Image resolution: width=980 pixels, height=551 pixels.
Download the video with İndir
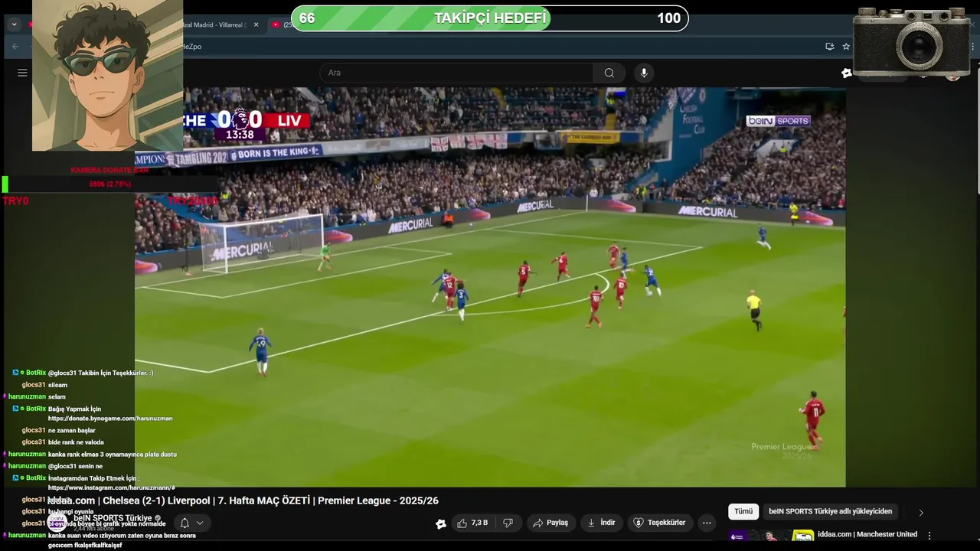tap(602, 523)
